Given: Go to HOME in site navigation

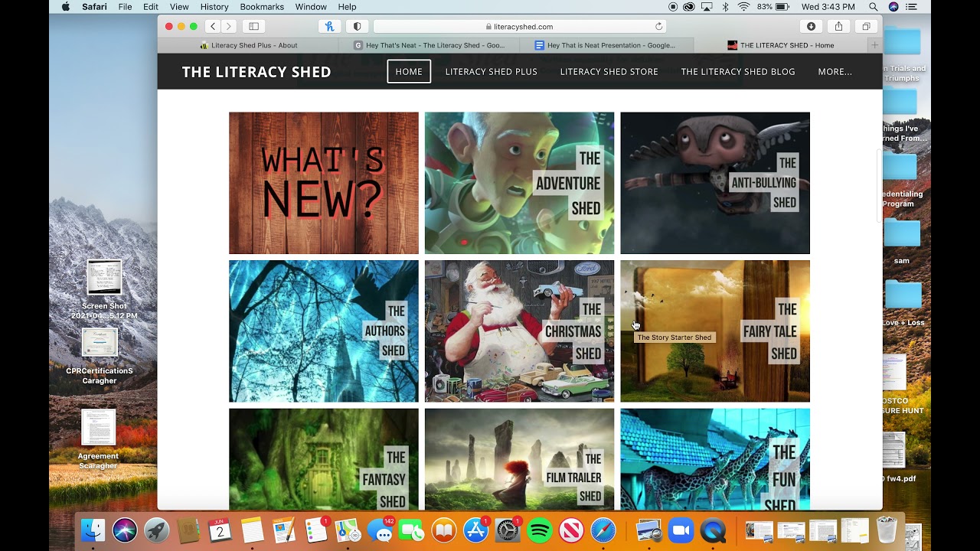Looking at the screenshot, I should coord(409,71).
